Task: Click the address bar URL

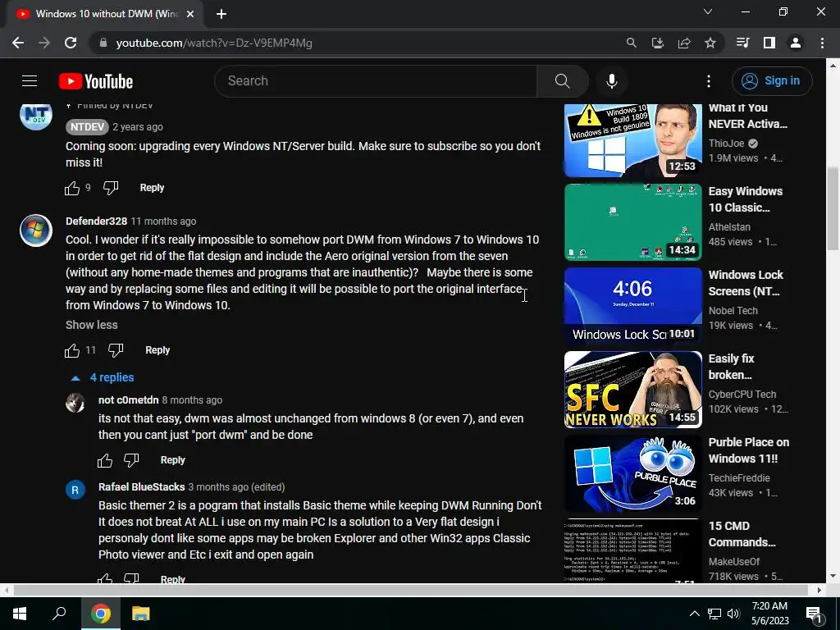Action: 214,43
